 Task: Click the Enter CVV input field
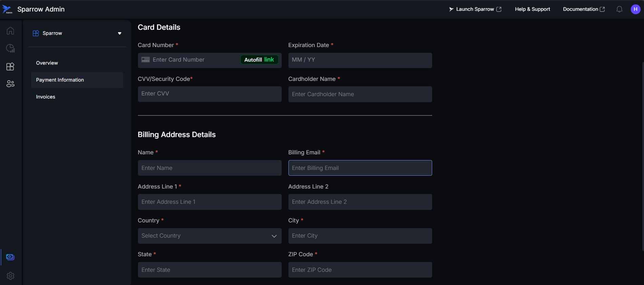[209, 94]
